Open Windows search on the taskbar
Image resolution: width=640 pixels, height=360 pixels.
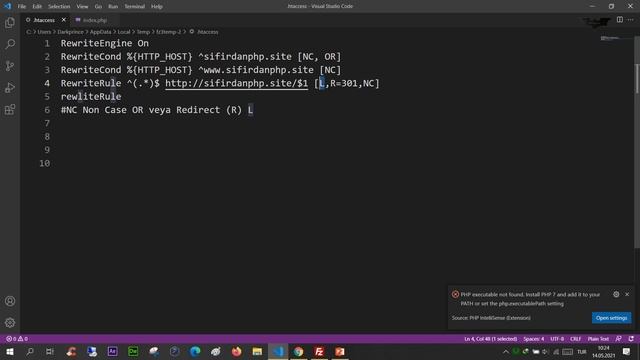30,351
